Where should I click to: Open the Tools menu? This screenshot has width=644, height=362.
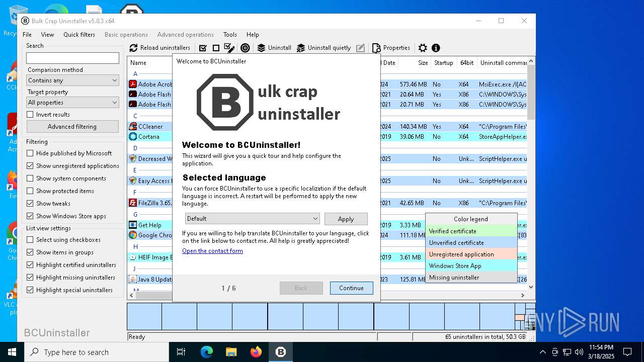pyautogui.click(x=230, y=35)
